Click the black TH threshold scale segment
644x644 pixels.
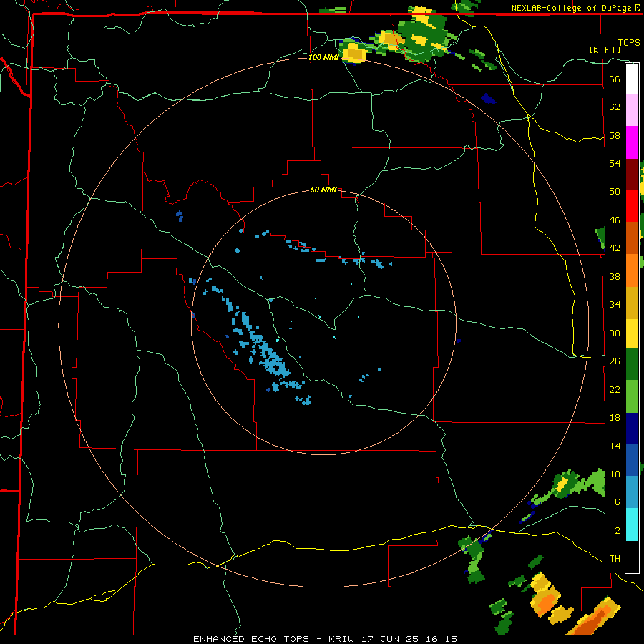(x=632, y=557)
